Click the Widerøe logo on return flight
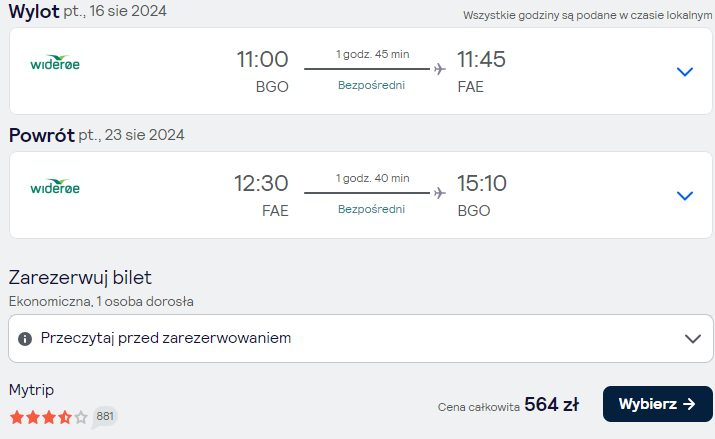Screen dimensions: 715x439 coord(55,186)
